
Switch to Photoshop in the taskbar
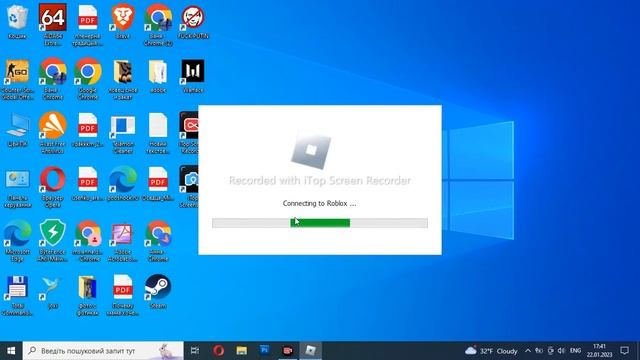264,351
